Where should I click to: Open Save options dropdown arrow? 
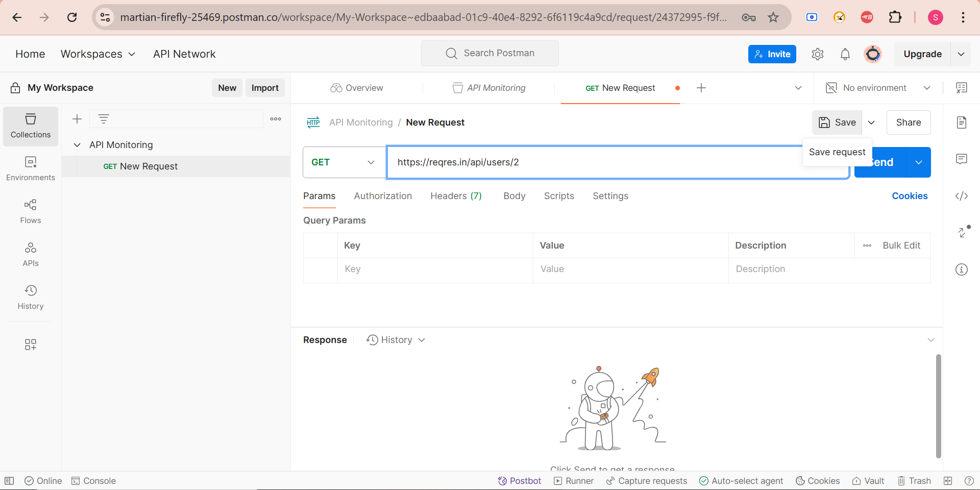[871, 122]
